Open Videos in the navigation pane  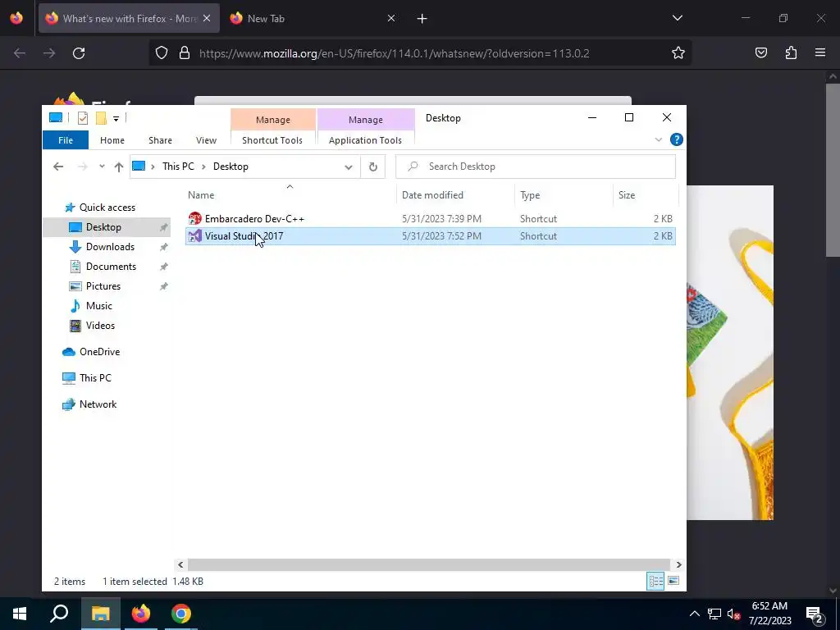(100, 326)
